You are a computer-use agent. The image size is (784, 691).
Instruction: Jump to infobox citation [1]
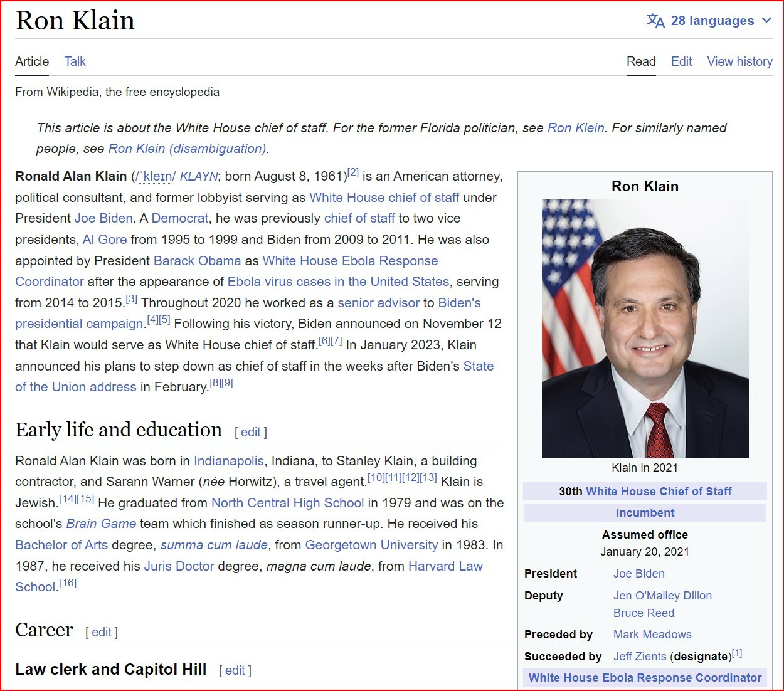point(737,653)
